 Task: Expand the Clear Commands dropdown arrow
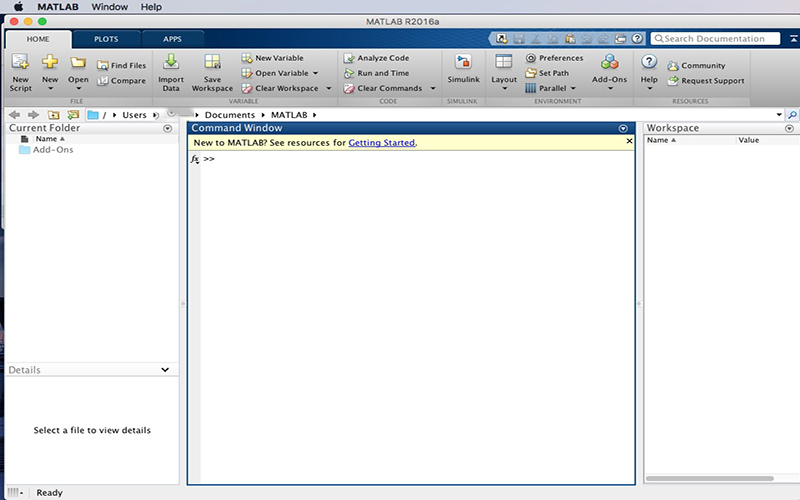click(x=433, y=88)
